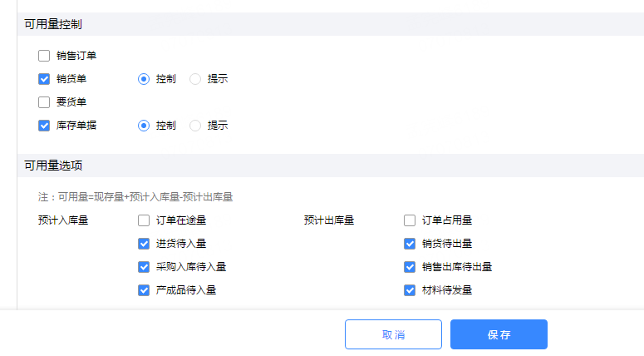The height and width of the screenshot is (356, 644).
Task: Enable the 要货单 checkbox
Action: (44, 102)
